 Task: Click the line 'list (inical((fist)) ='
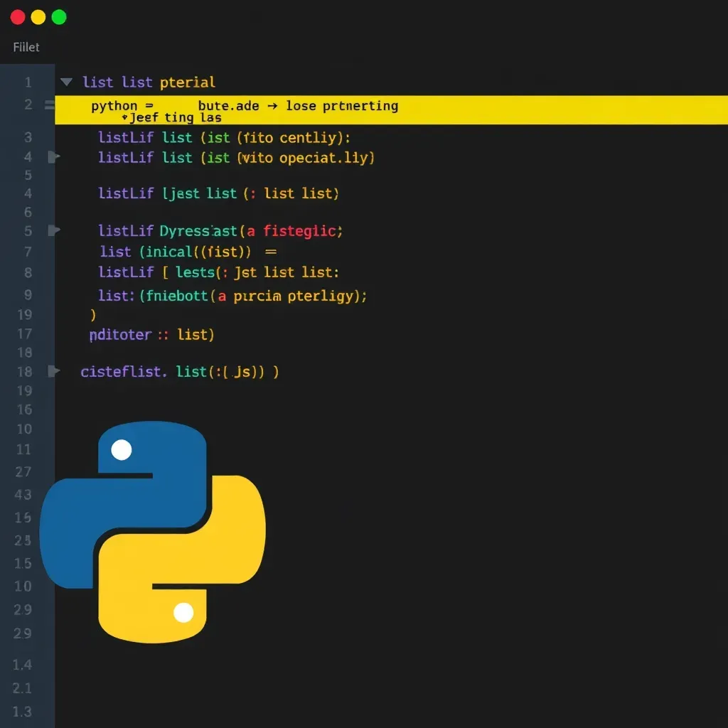[188, 252]
